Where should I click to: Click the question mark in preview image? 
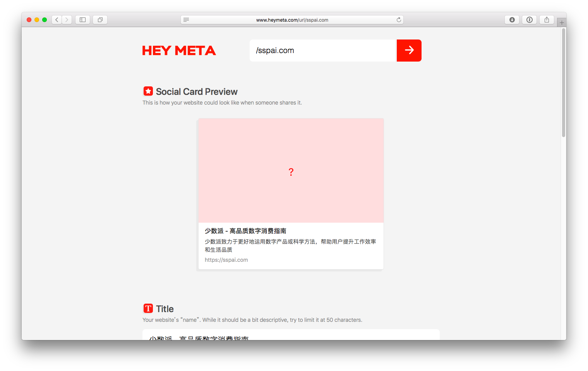[291, 172]
